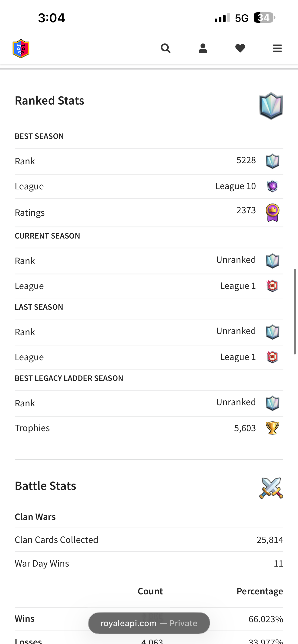Open the user profile icon
Image resolution: width=298 pixels, height=644 pixels.
(x=203, y=48)
